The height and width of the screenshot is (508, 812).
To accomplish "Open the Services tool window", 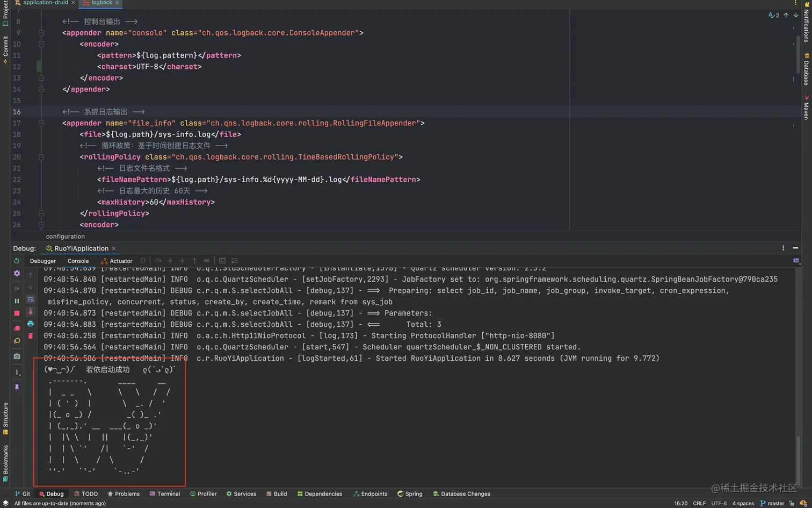I will point(241,494).
